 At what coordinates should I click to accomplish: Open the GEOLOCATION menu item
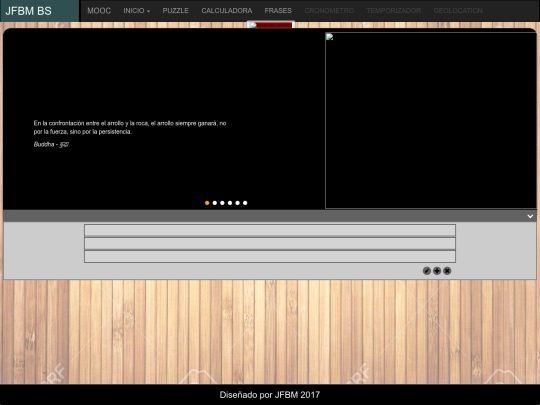click(458, 11)
